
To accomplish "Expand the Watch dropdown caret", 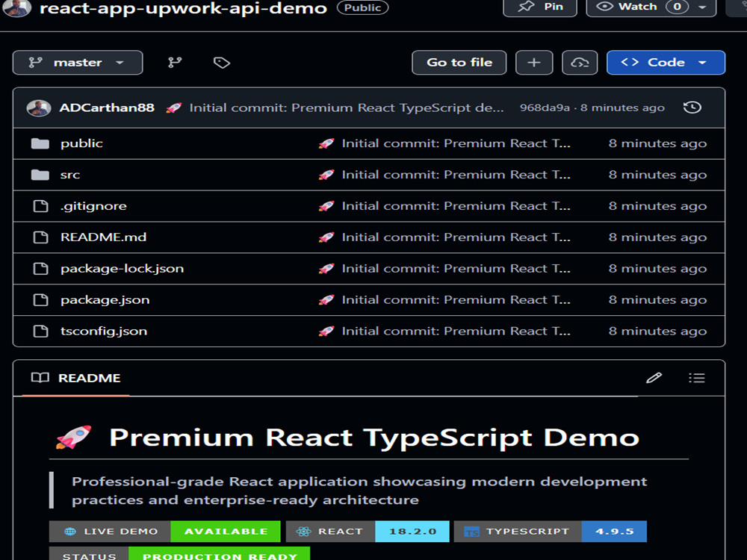I will (702, 7).
